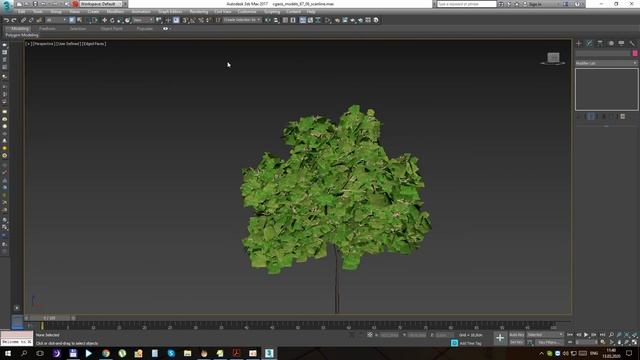The image size is (640, 360).
Task: Open the Help menu
Action: coord(311,12)
